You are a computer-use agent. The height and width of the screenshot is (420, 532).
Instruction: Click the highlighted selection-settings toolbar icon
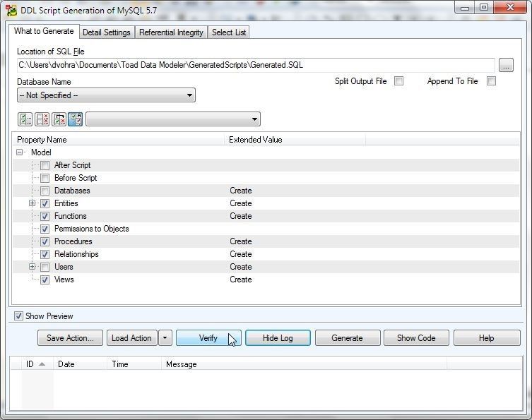pyautogui.click(x=76, y=119)
